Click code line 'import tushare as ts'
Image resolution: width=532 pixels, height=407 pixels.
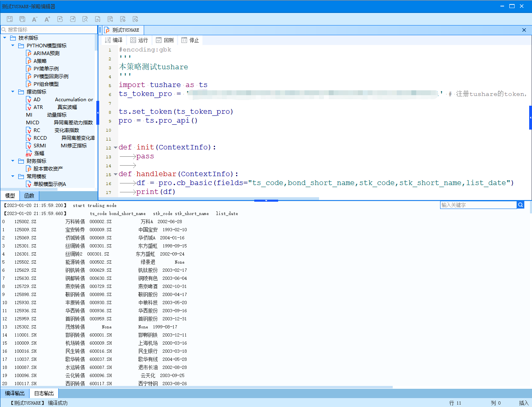tap(163, 85)
